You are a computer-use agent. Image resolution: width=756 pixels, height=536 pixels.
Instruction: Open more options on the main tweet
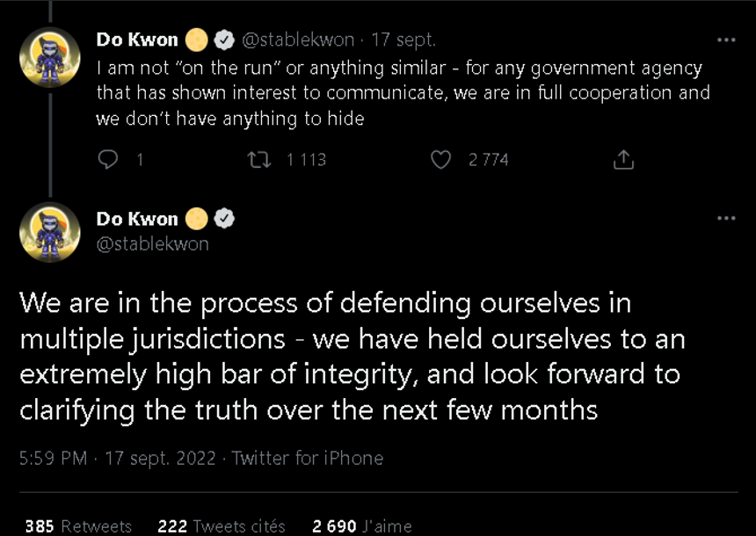(x=726, y=218)
